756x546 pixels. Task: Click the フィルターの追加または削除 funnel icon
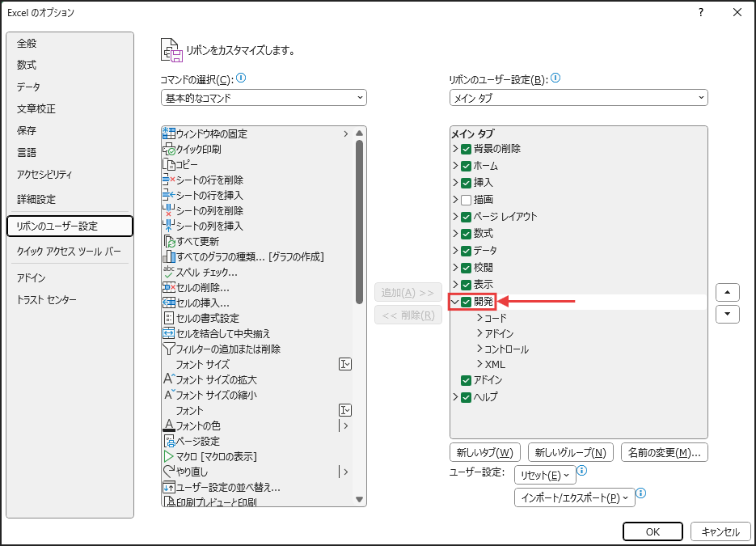coord(169,349)
